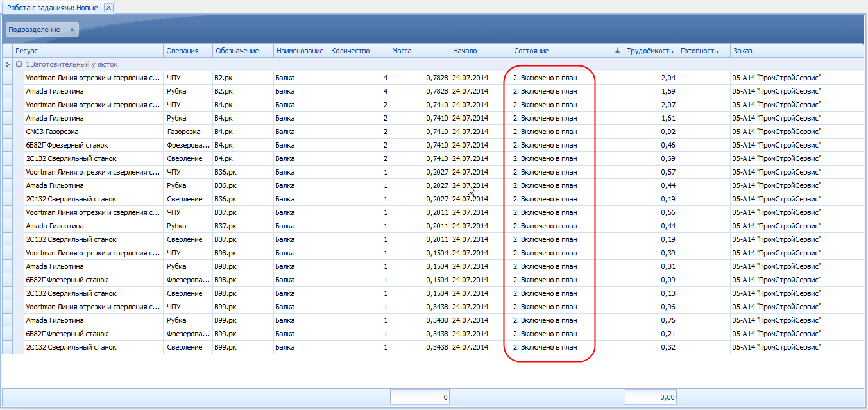Click the row indicator arrow beside the group row

(7, 64)
